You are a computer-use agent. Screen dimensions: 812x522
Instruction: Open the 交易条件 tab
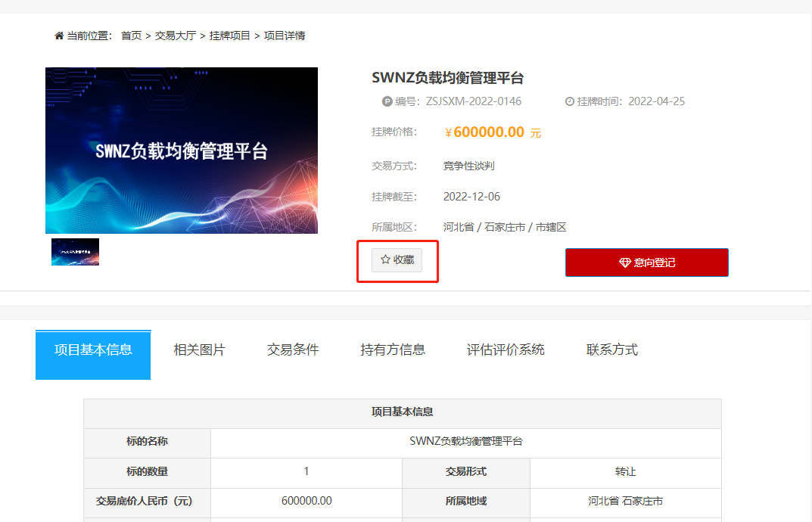tap(293, 350)
